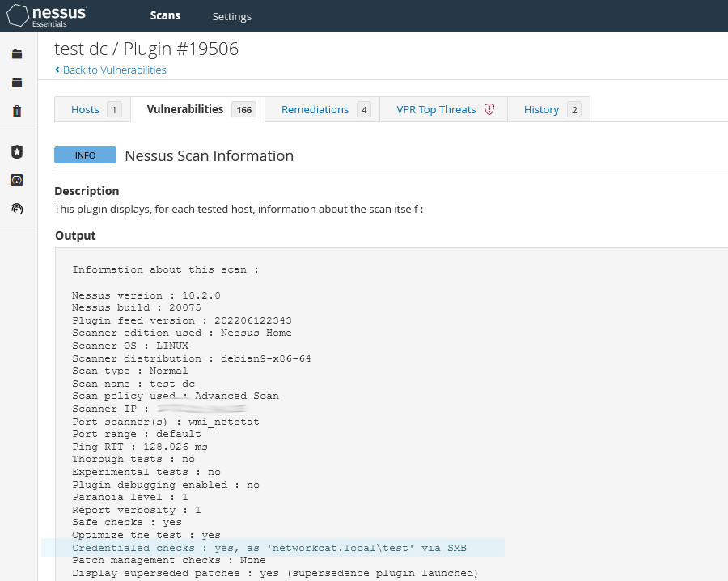This screenshot has width=728, height=581.
Task: Click the description sentence 'This plugin displays...'
Action: pos(239,209)
